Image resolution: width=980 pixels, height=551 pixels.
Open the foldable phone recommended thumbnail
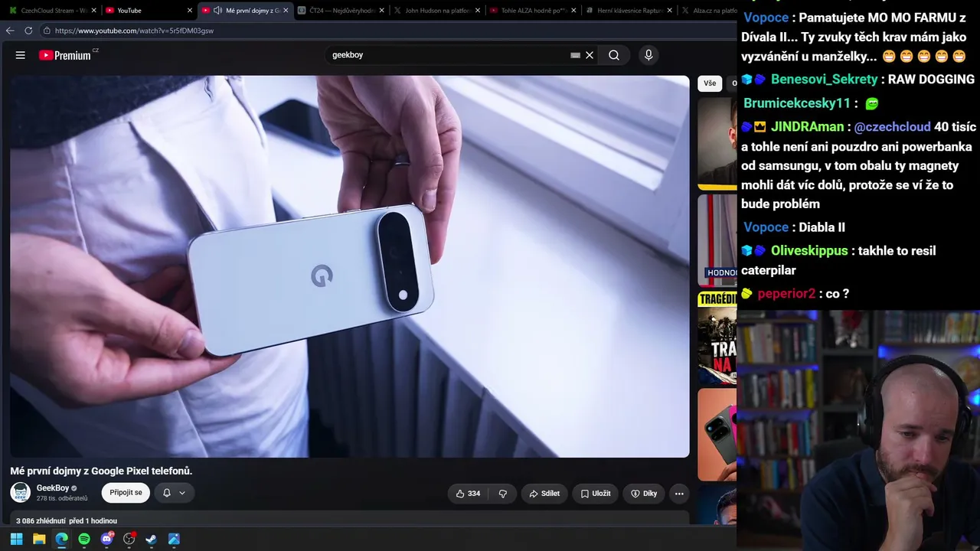pos(717,435)
